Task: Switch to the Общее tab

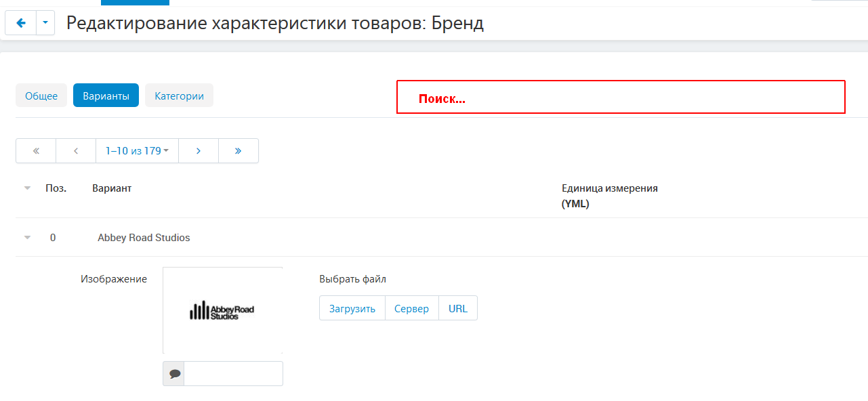Action: click(41, 96)
